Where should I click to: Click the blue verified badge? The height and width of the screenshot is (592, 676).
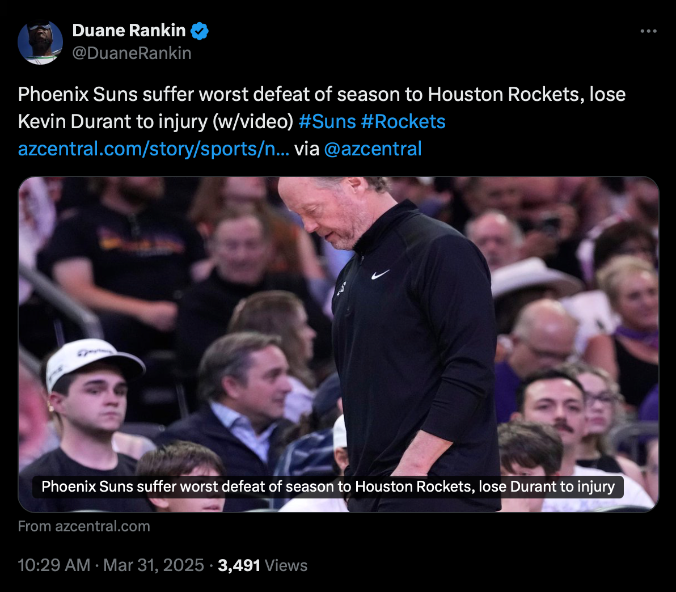200,31
